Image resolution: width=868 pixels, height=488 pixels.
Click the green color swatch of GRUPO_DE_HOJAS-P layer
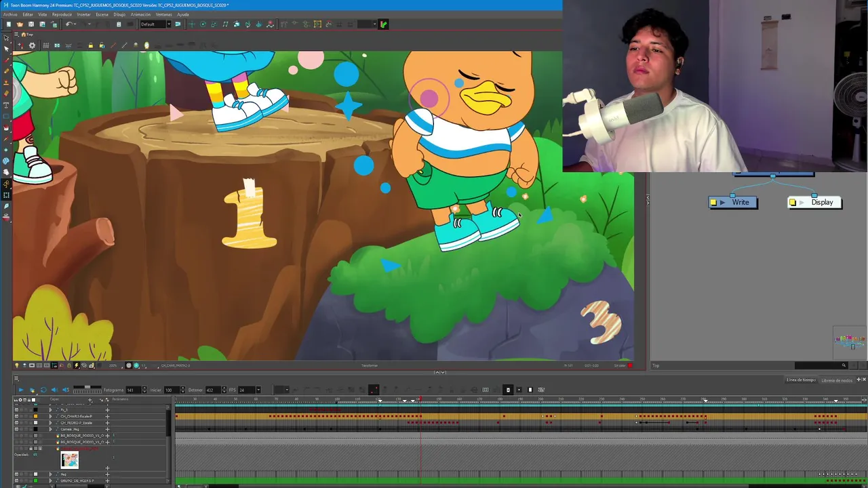[35, 481]
